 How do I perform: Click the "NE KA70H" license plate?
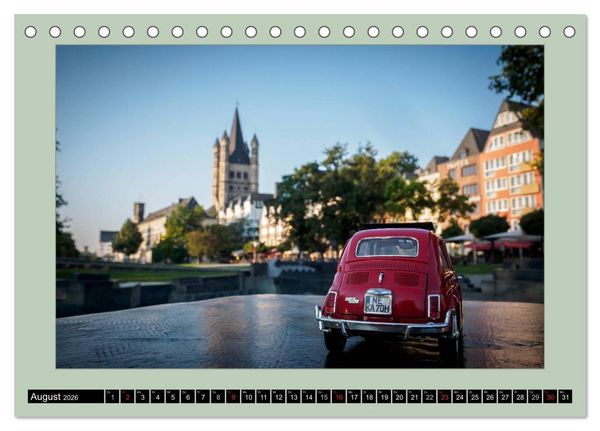(378, 303)
